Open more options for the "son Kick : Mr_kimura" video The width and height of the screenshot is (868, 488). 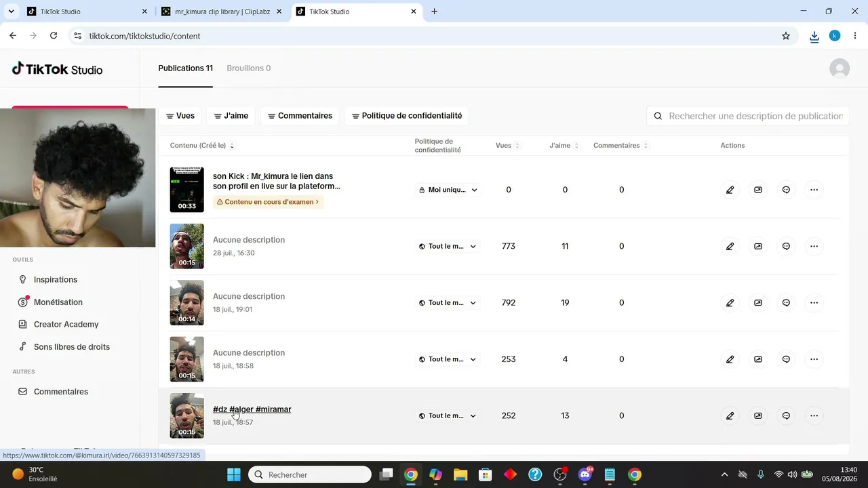click(x=814, y=190)
